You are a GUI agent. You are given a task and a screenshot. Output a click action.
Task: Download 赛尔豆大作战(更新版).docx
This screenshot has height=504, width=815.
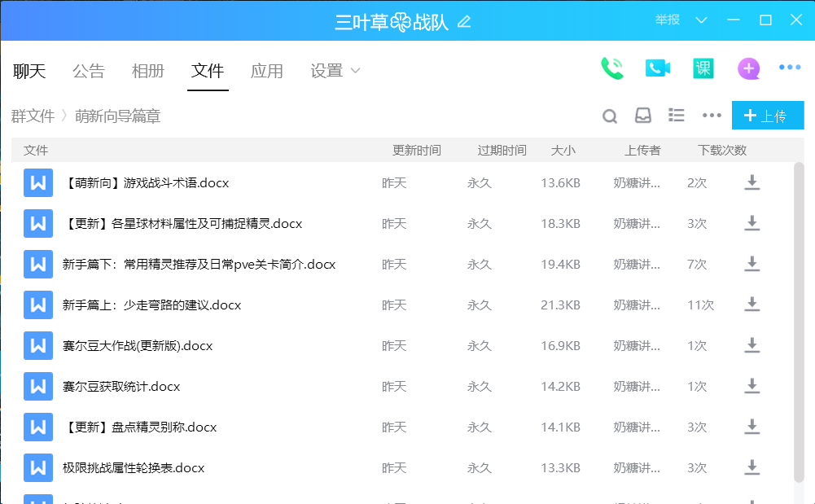pyautogui.click(x=751, y=345)
